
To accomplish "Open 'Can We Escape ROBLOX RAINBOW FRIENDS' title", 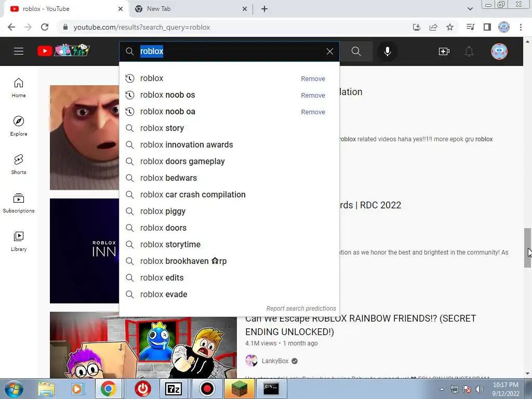I will click(x=361, y=325).
